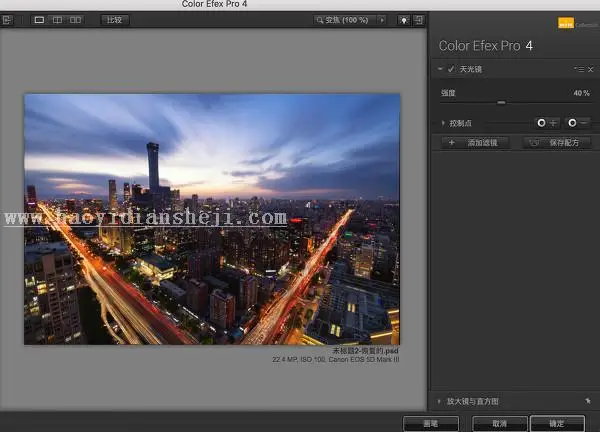This screenshot has width=600, height=432.
Task: Click the .psd file name below the preview
Action: [x=365, y=350]
